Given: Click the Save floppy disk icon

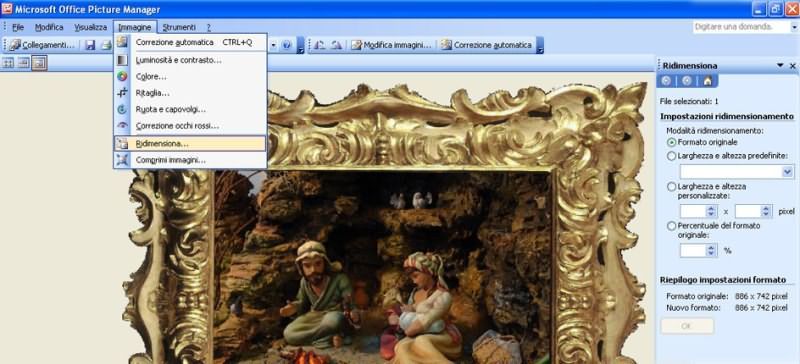Looking at the screenshot, I should (90, 45).
